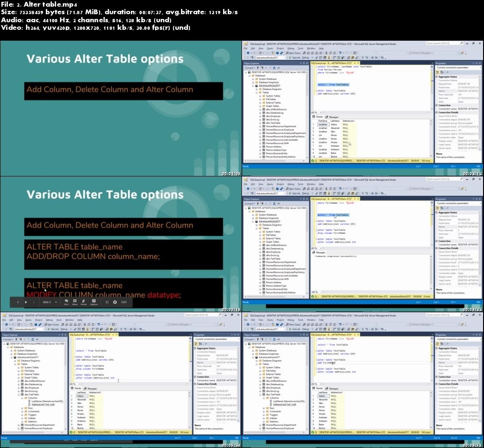The image size is (484, 448).
Task: Open Query menu in 00:02:12 frame
Action: pos(270,49)
